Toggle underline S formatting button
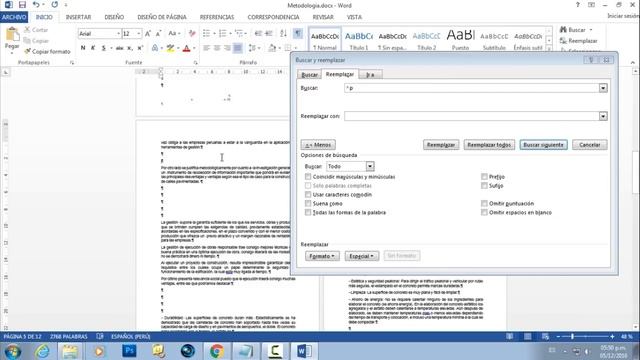The width and height of the screenshot is (640, 360). pyautogui.click(x=104, y=48)
